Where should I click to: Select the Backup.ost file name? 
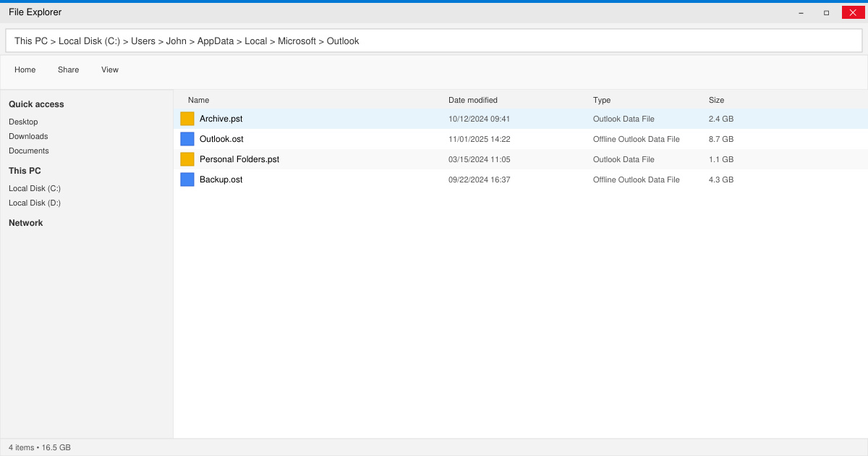coord(221,180)
